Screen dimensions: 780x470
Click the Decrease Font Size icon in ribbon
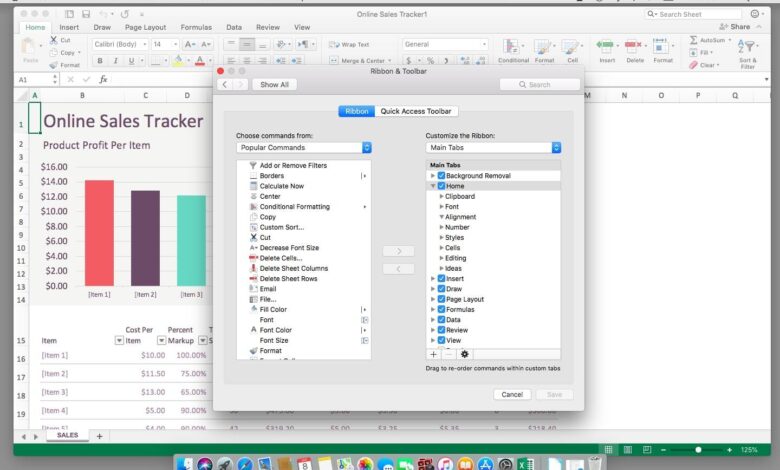[x=206, y=44]
